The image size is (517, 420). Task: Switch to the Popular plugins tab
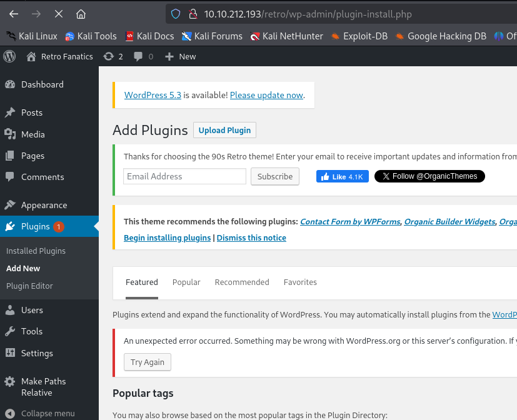pyautogui.click(x=186, y=282)
